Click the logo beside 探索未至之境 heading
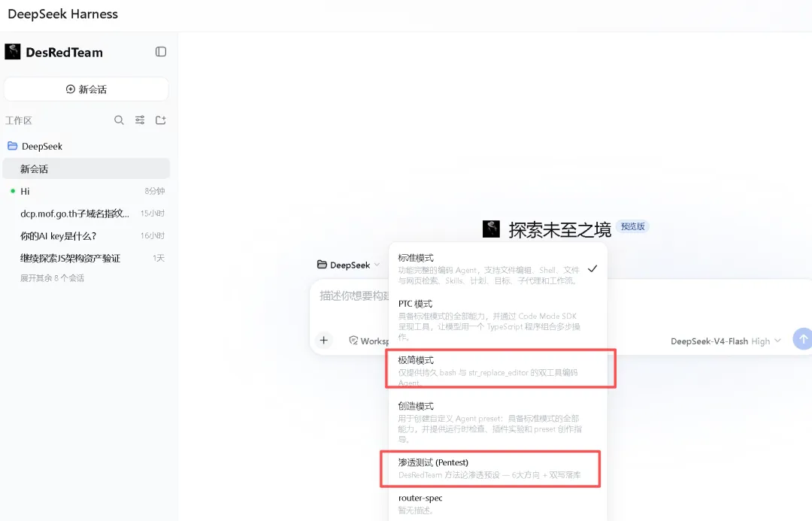 491,229
